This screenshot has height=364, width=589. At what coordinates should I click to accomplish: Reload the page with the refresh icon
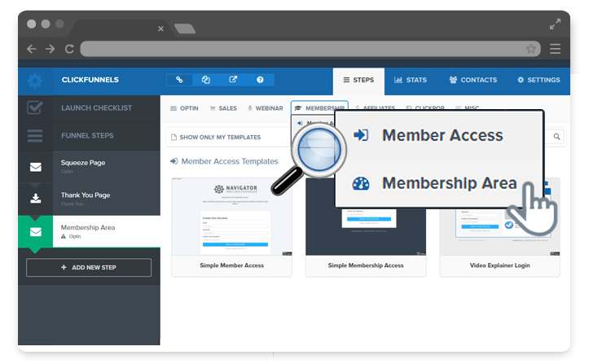tap(69, 49)
